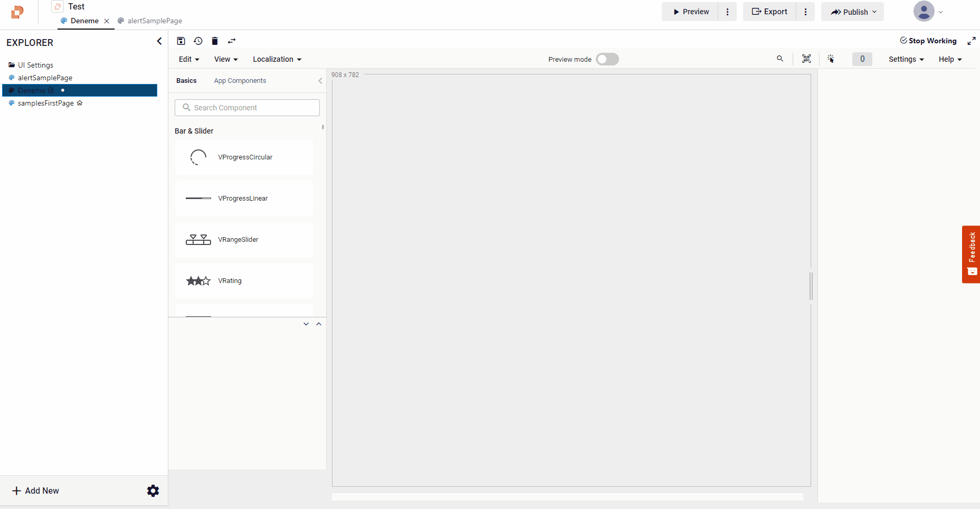The image size is (980, 509).
Task: Switch to App Components tab
Action: [x=240, y=81]
